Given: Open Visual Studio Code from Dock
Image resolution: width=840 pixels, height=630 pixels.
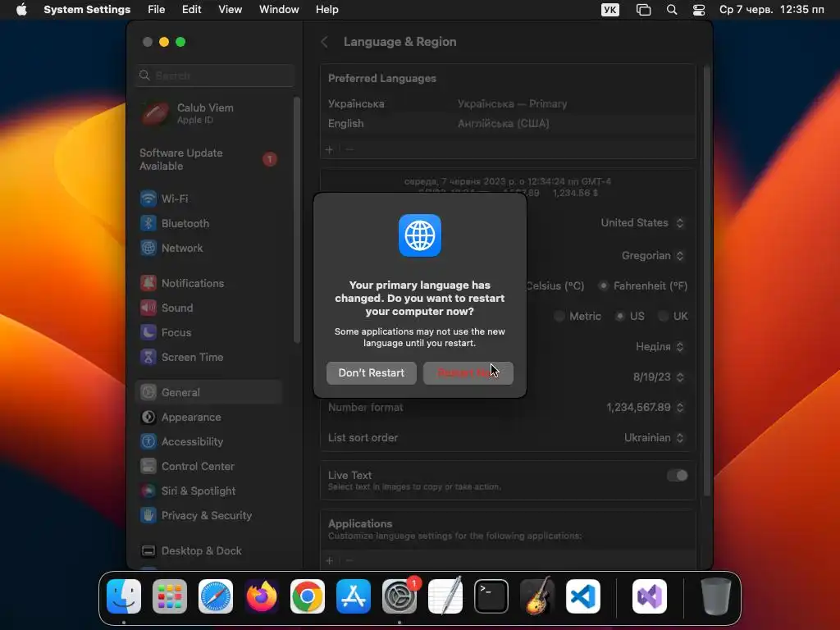Looking at the screenshot, I should 583,596.
